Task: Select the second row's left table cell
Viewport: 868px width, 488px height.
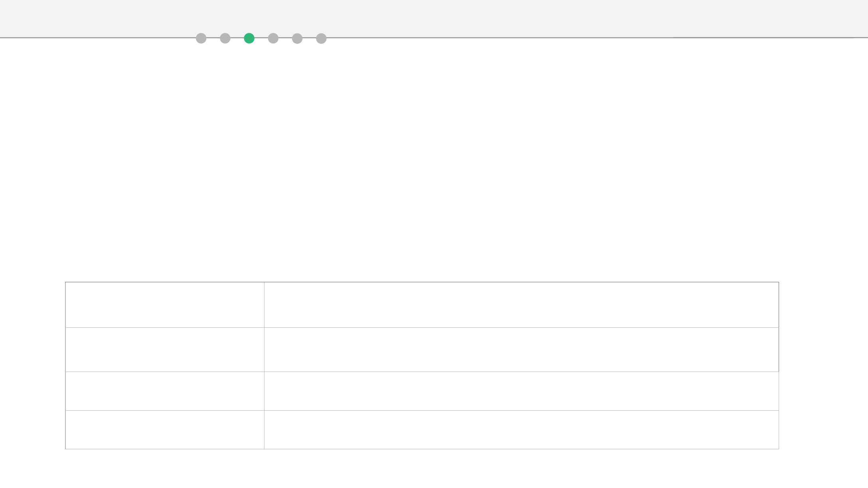Action: coord(164,349)
